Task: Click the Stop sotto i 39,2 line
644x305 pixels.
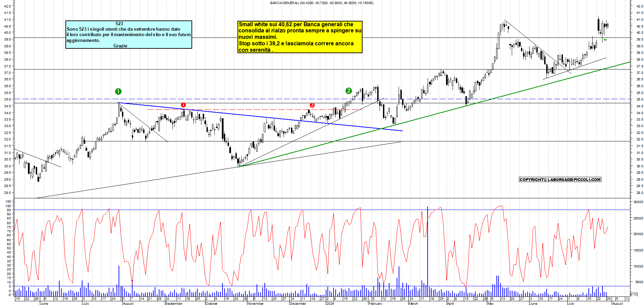Action: click(296, 43)
